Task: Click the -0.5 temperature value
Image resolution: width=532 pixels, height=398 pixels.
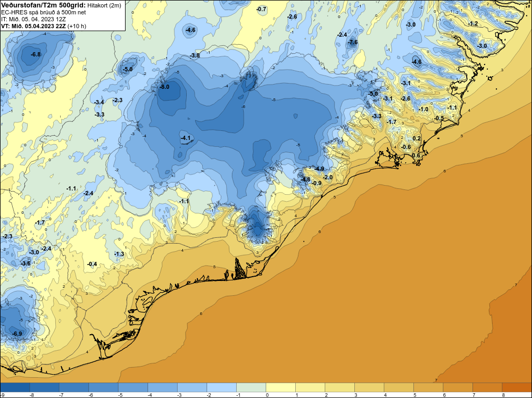Action: 439,118
